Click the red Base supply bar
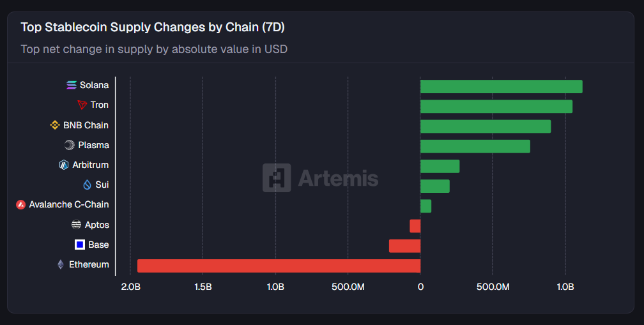Screen dimensions: 644x325 404,246
